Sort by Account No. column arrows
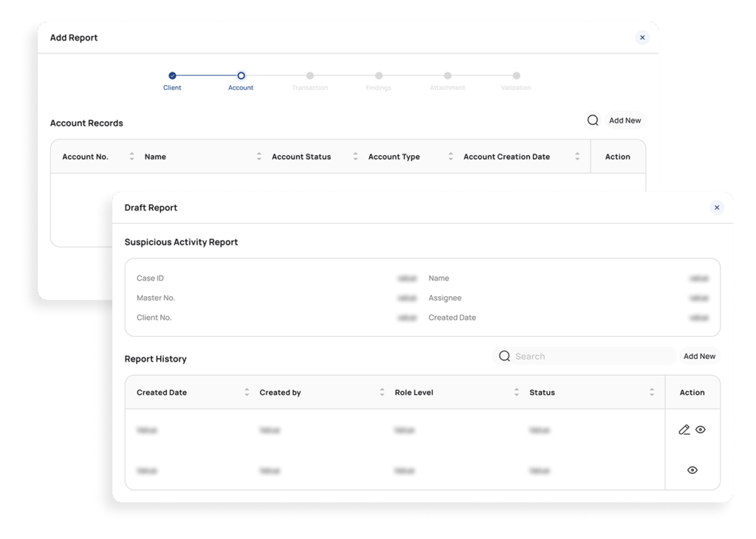The image size is (756, 539). click(x=131, y=157)
